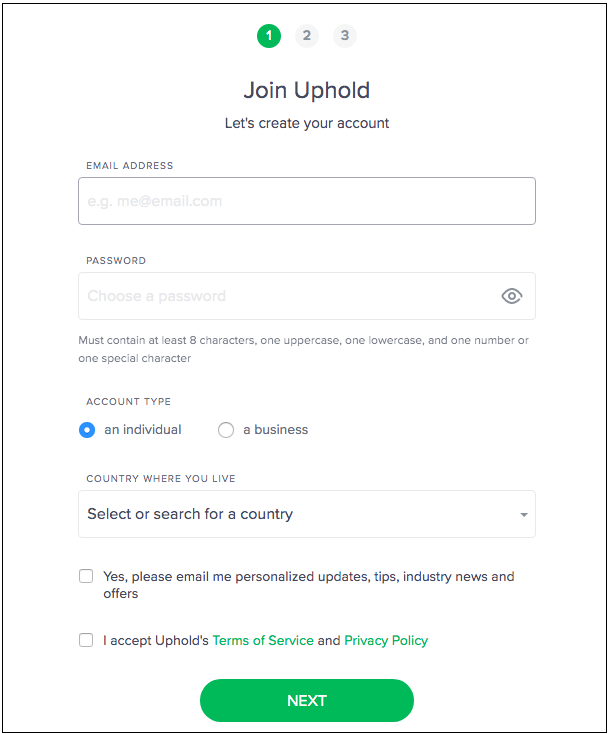
Task: Click the country dropdown arrow
Action: point(524,514)
